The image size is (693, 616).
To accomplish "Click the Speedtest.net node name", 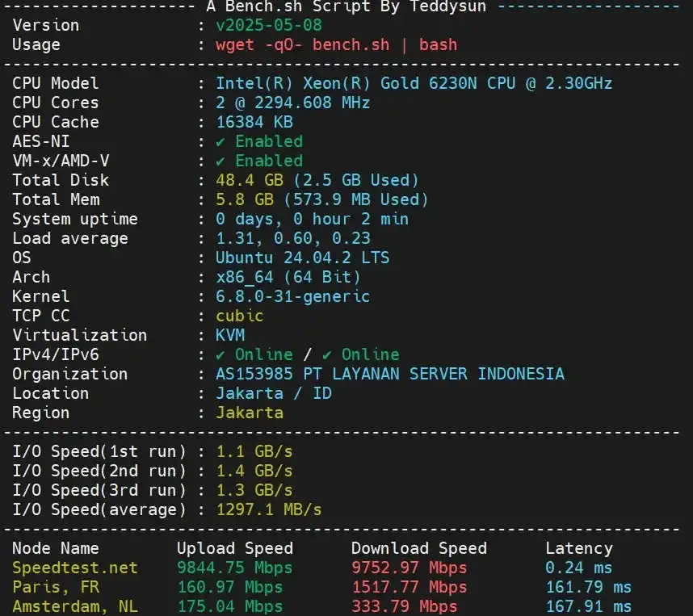I will (74, 568).
